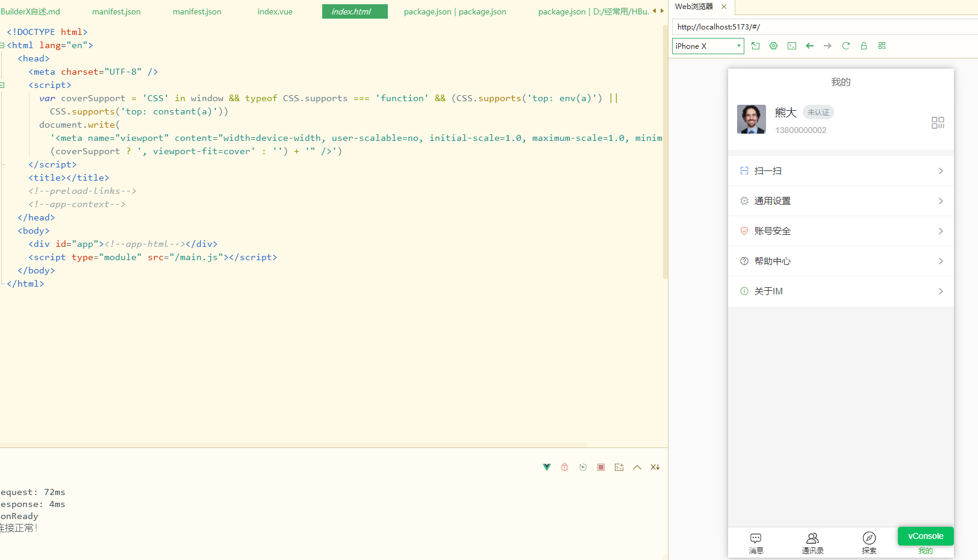Refresh the Web browser preview
This screenshot has height=560, width=978.
tap(846, 46)
